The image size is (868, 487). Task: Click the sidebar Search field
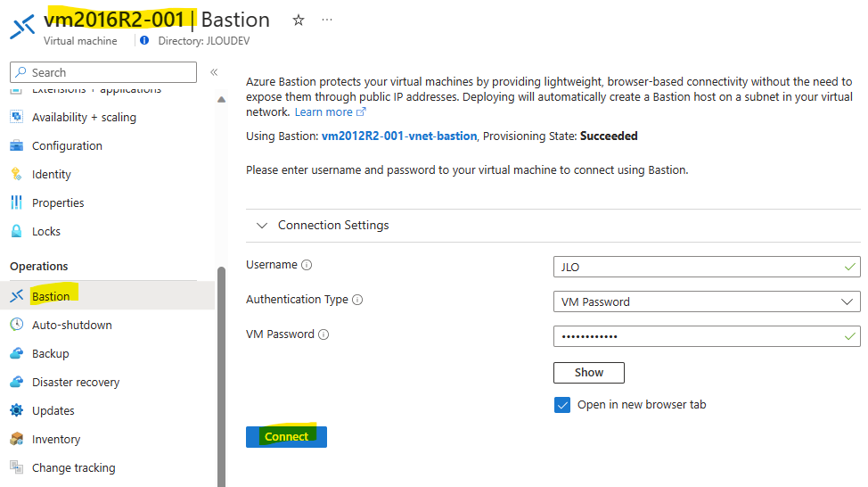click(x=103, y=72)
